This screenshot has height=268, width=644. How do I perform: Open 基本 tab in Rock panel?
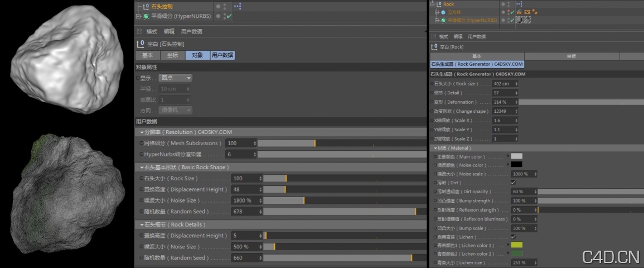(x=477, y=56)
